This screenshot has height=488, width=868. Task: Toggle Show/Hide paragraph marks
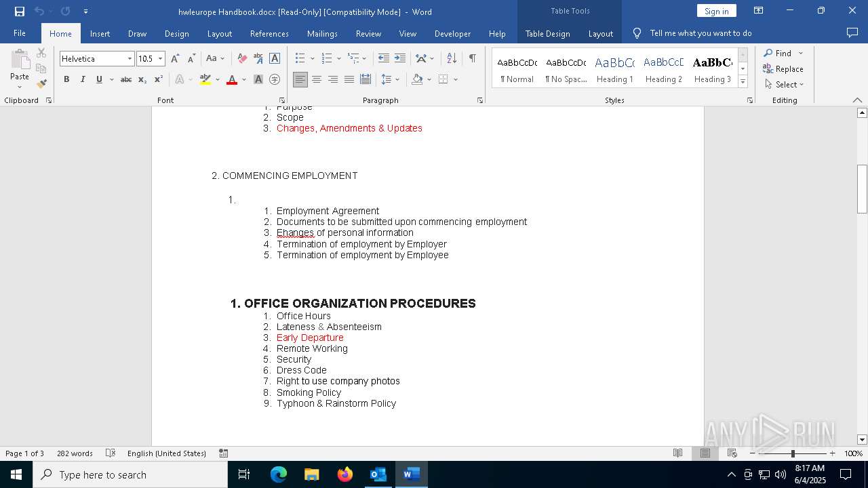click(472, 59)
